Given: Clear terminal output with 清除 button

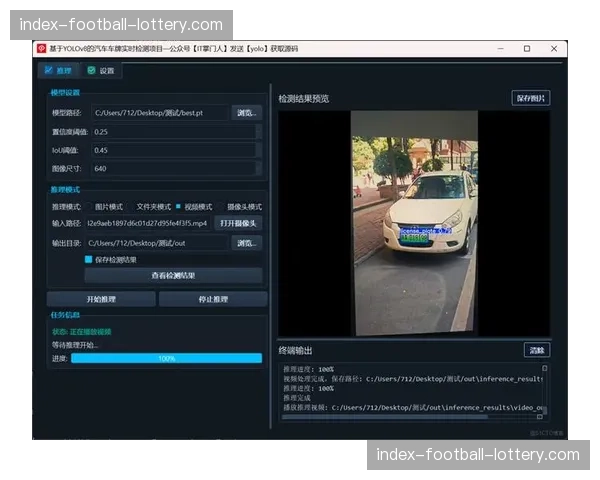Looking at the screenshot, I should tap(536, 350).
